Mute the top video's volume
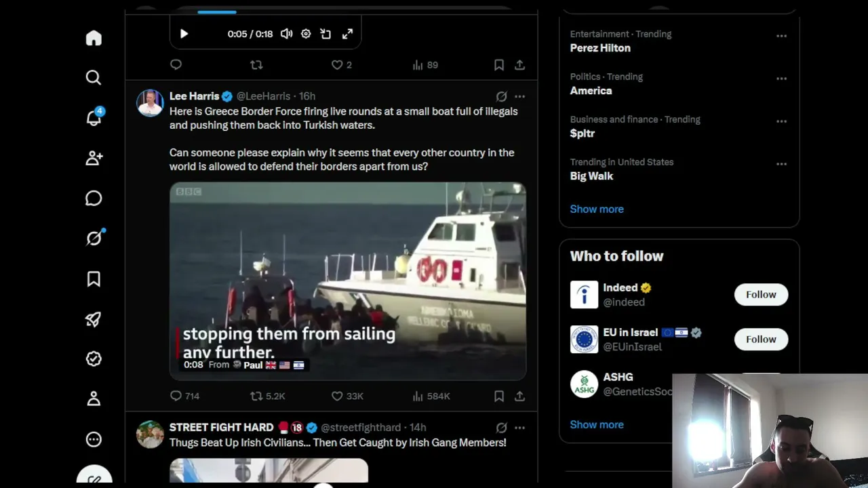This screenshot has width=868, height=488. [x=287, y=34]
